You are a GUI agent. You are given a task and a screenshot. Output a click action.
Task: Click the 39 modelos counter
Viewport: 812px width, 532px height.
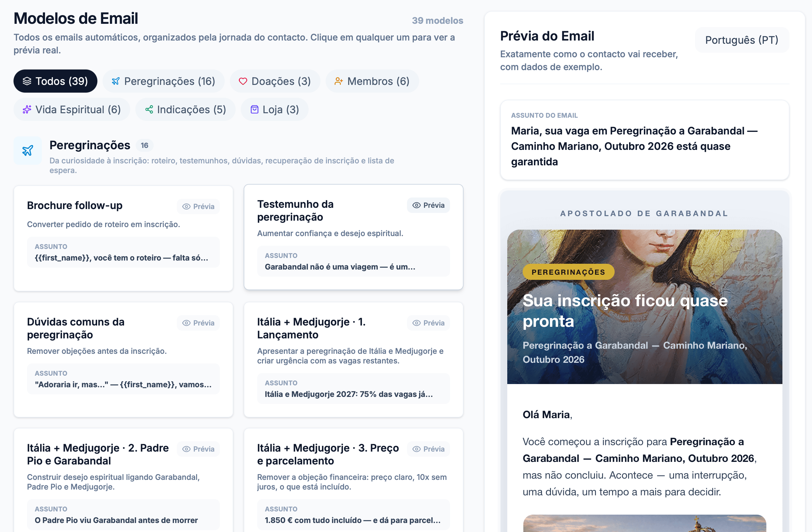(x=438, y=21)
